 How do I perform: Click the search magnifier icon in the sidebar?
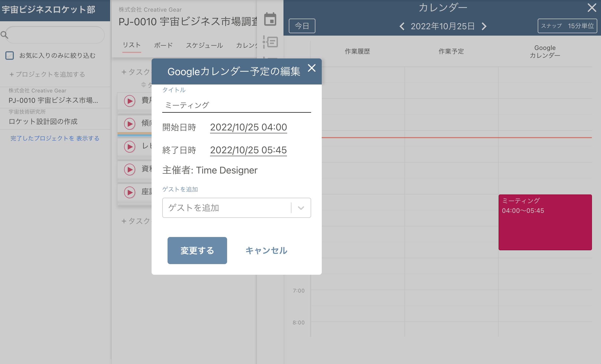pyautogui.click(x=4, y=35)
